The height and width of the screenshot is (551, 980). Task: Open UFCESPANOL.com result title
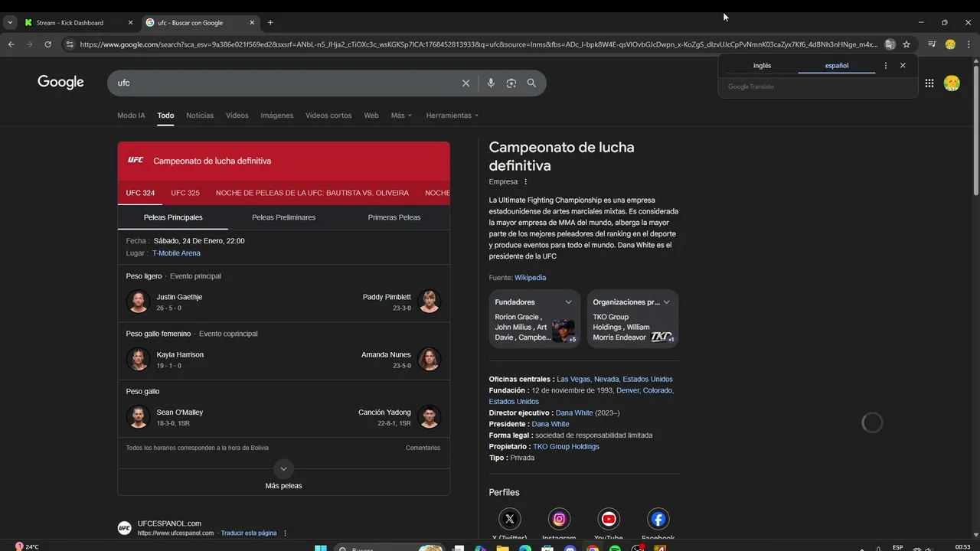tap(169, 523)
